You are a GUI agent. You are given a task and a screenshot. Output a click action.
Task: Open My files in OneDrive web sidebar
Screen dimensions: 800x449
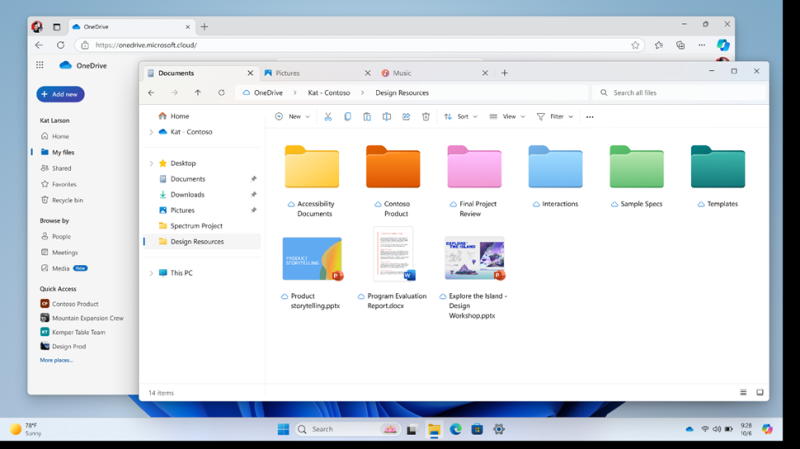pos(57,152)
